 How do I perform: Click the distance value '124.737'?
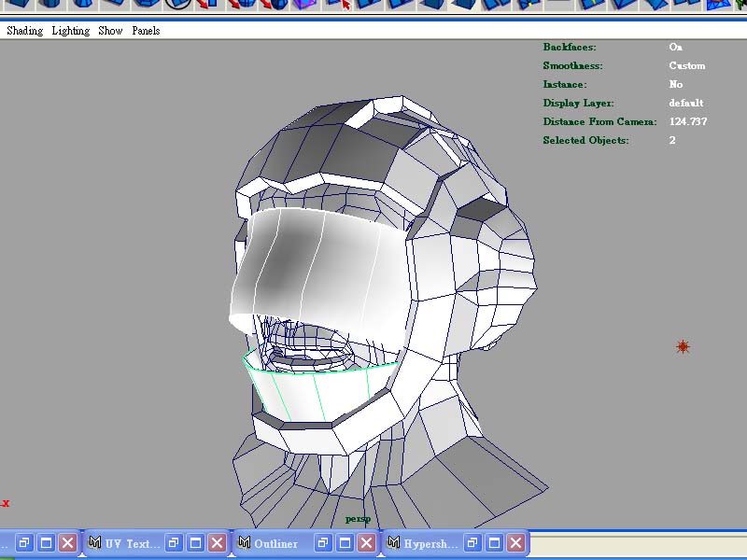(x=688, y=121)
